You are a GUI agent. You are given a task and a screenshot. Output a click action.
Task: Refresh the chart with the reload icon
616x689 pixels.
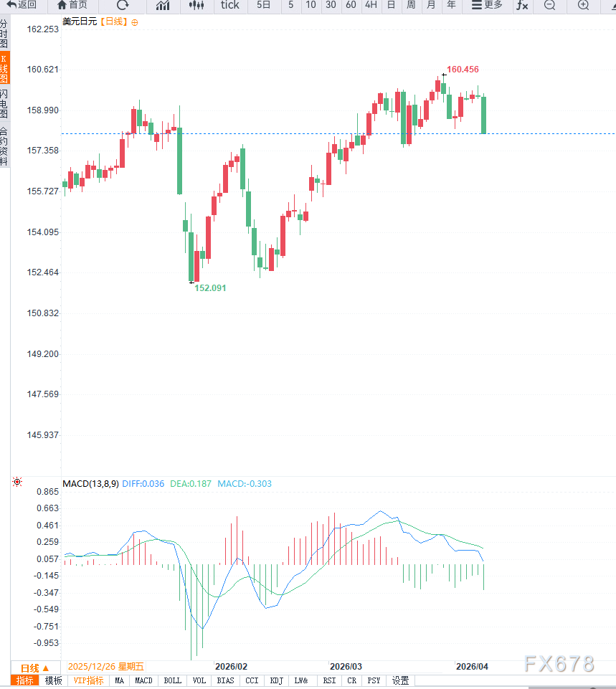point(123,5)
